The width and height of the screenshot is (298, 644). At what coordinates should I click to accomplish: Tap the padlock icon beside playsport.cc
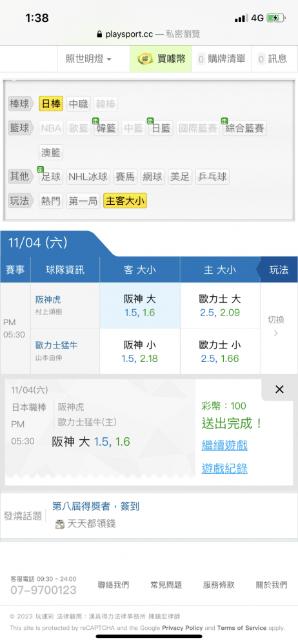coord(99,35)
